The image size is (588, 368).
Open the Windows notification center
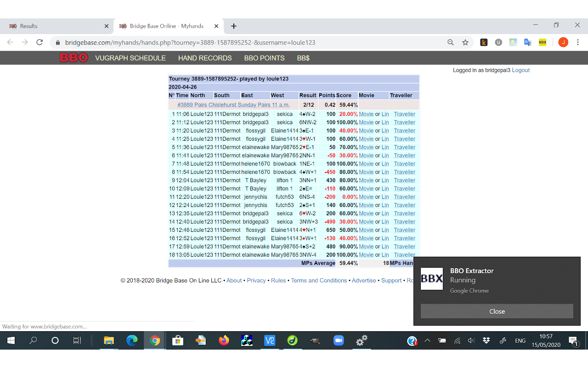[x=573, y=341]
